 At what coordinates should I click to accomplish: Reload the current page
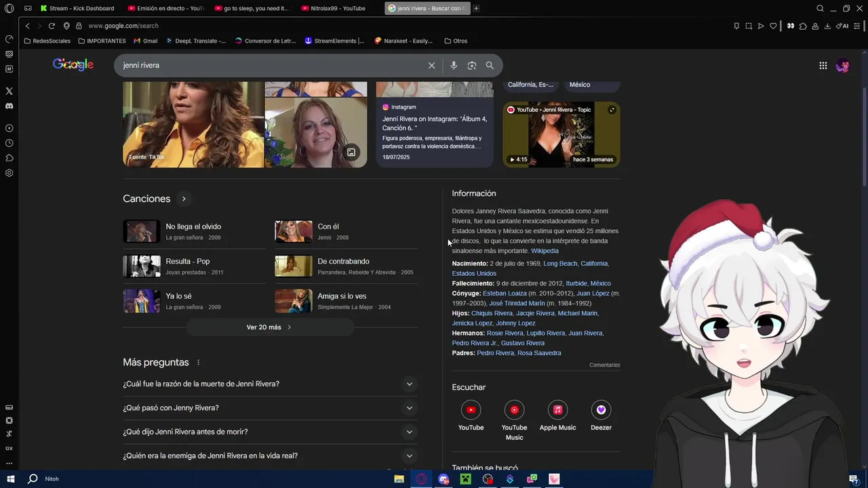click(x=52, y=26)
